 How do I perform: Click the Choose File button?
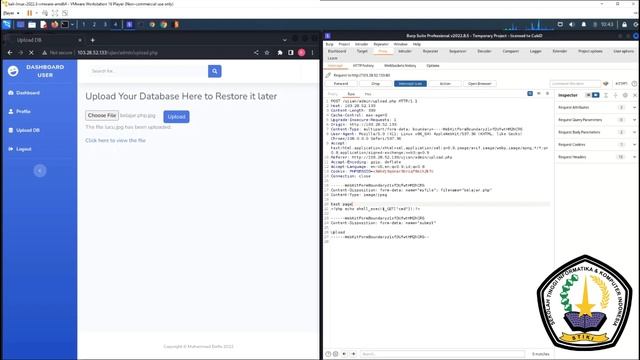[x=102, y=116]
